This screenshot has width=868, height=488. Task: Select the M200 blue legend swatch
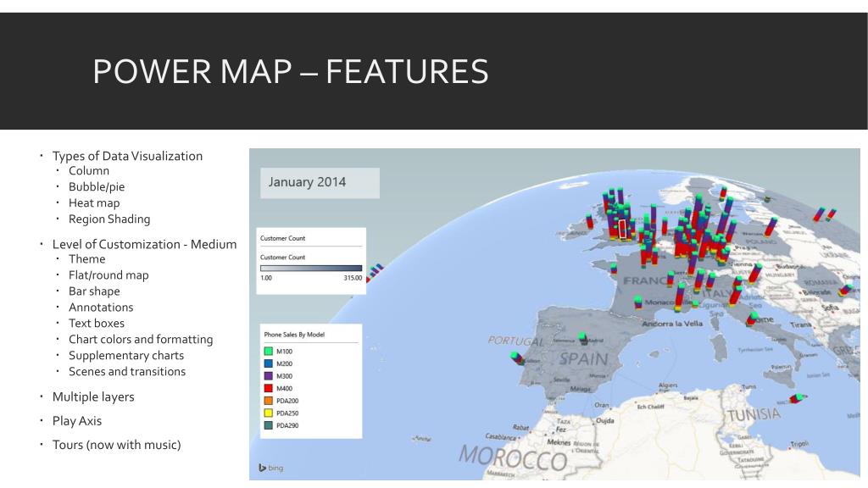[269, 363]
